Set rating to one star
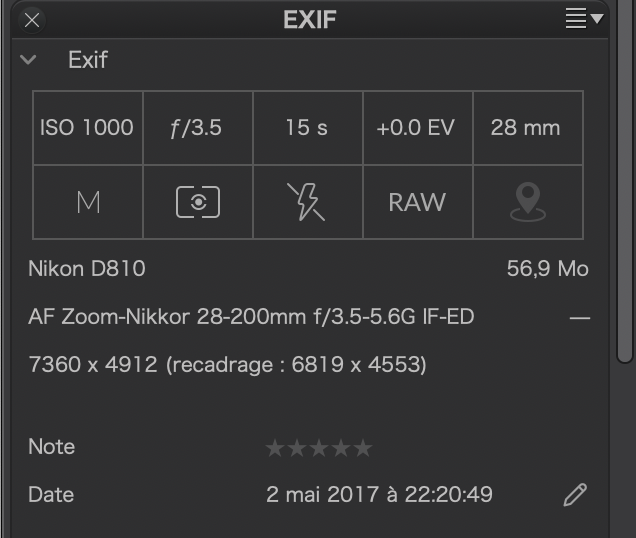This screenshot has height=538, width=636. (275, 448)
